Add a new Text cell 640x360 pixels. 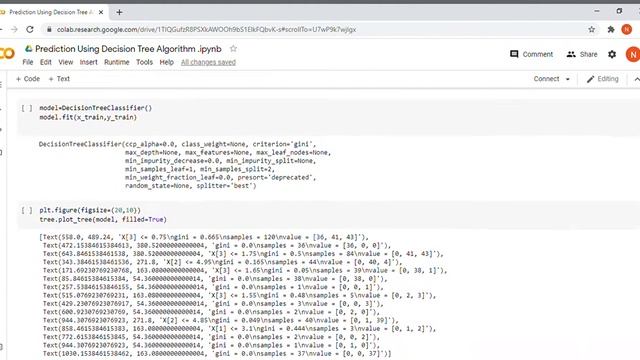(x=59, y=79)
